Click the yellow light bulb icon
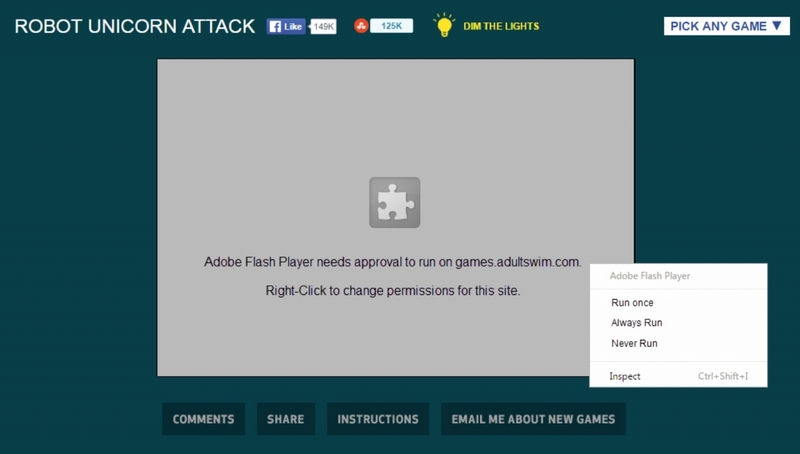Viewport: 800px width, 454px height. click(x=444, y=25)
